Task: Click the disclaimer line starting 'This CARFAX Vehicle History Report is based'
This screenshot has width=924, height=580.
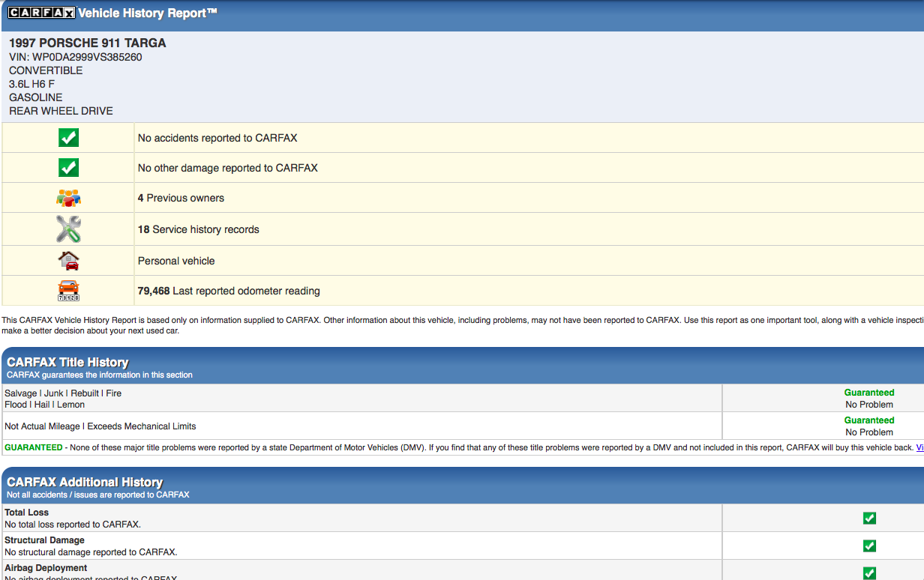Action: 463,320
